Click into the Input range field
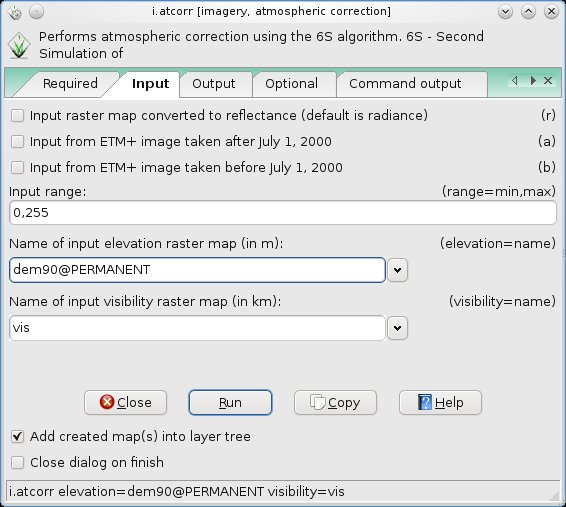 pos(283,213)
